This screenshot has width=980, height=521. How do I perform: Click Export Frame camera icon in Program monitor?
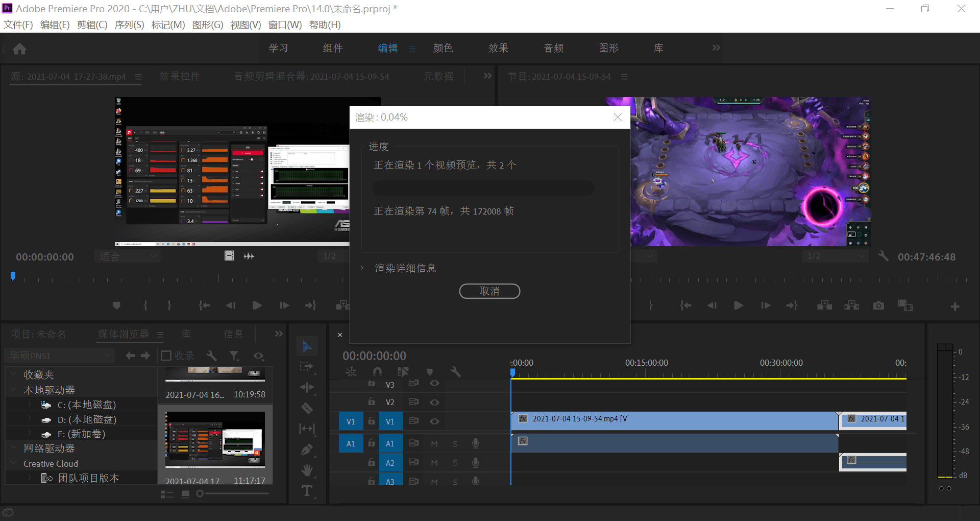(878, 305)
